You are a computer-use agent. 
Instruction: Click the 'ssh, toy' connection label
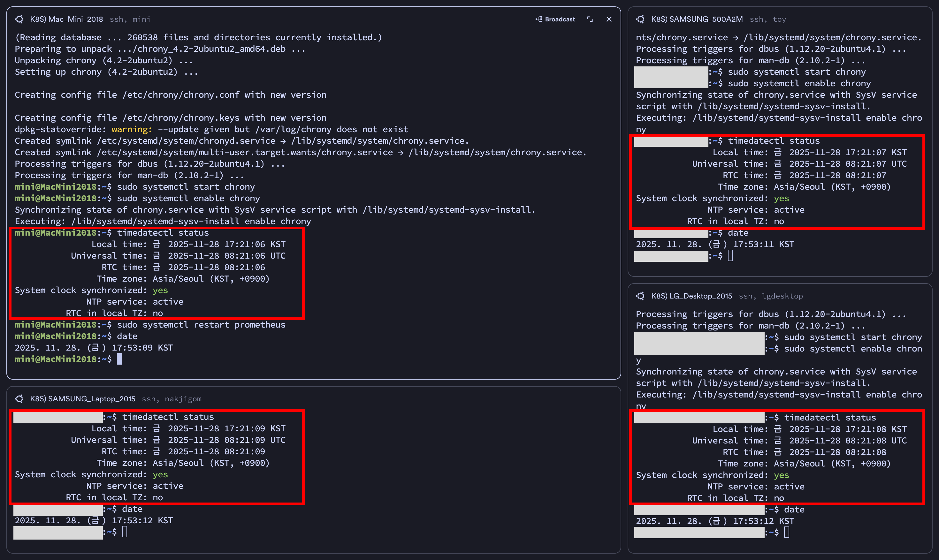[768, 19]
